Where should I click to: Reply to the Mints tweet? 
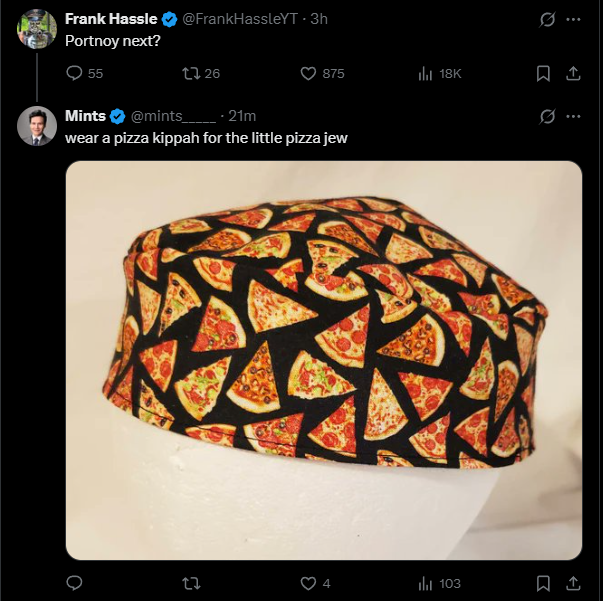tap(73, 583)
